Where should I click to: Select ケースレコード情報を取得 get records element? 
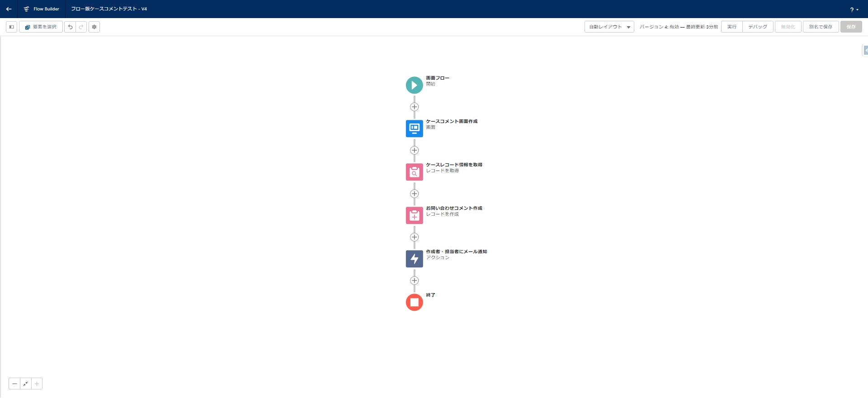click(414, 172)
